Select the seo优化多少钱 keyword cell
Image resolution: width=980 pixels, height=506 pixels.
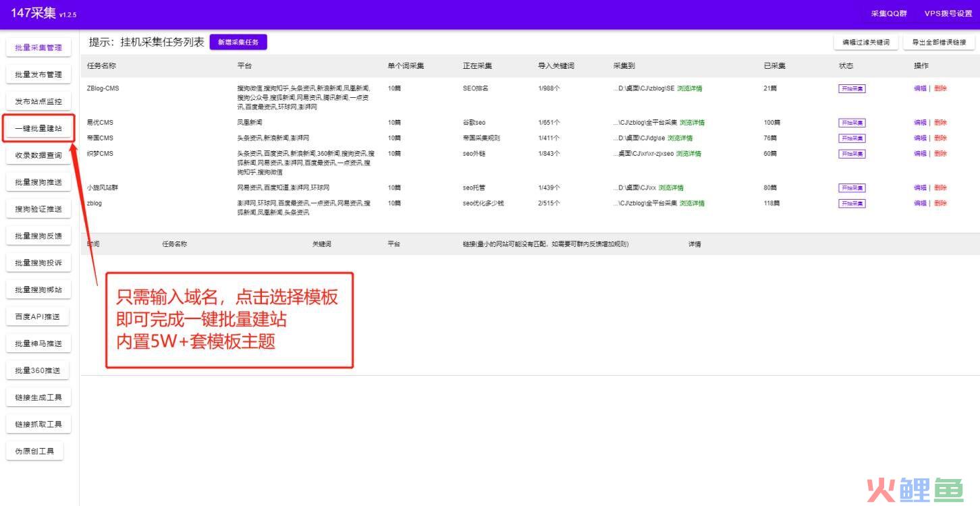483,203
